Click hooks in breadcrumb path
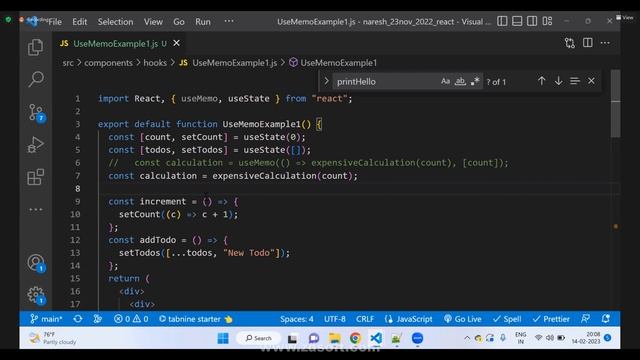Viewport: 640px width, 360px height. click(155, 63)
